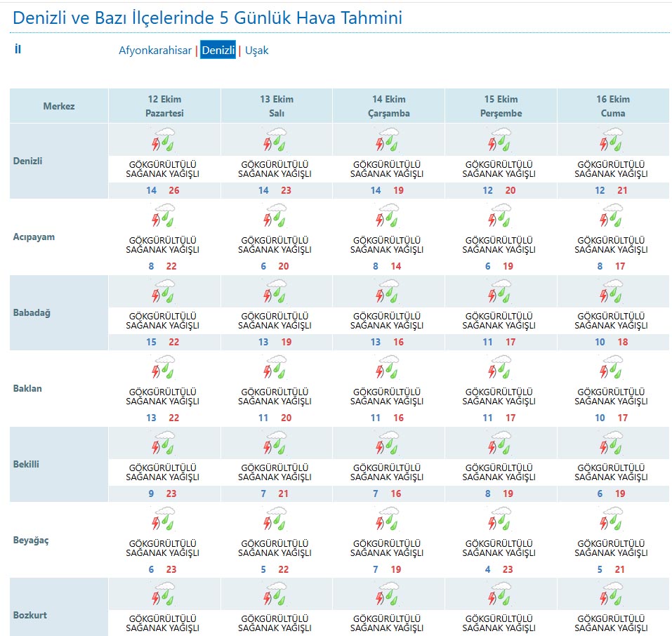
Task: Click Bozkurt weather icon for 15 Ekim Perşembe
Action: [500, 594]
